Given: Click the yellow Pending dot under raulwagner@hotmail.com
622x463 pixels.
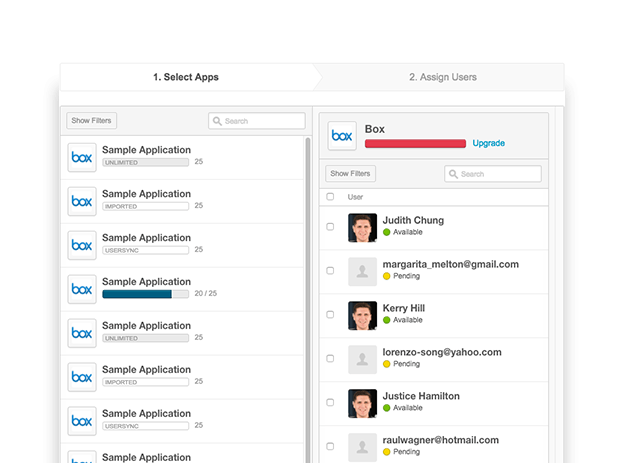Looking at the screenshot, I should pyautogui.click(x=387, y=452).
